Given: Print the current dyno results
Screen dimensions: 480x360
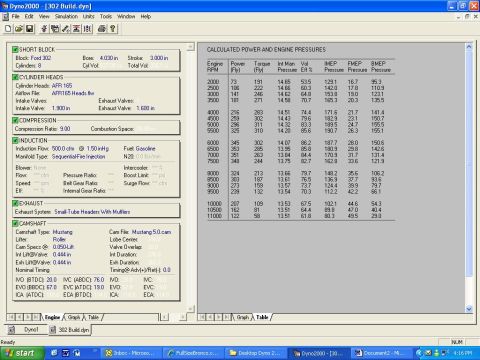Looking at the screenshot, I should [102, 29].
